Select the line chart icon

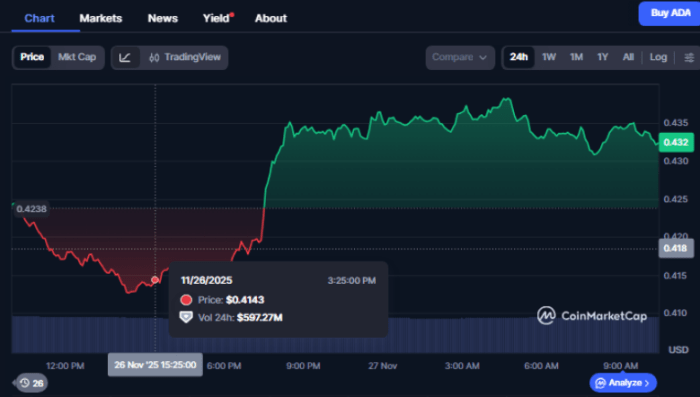click(125, 58)
